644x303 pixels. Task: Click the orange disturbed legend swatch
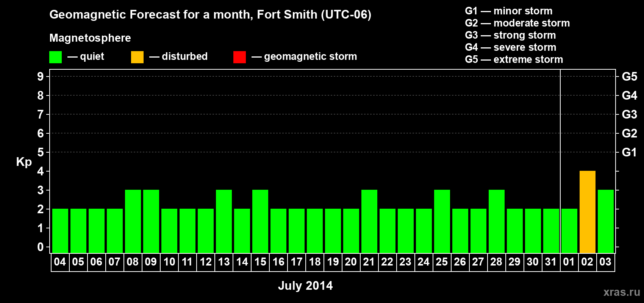(x=137, y=57)
